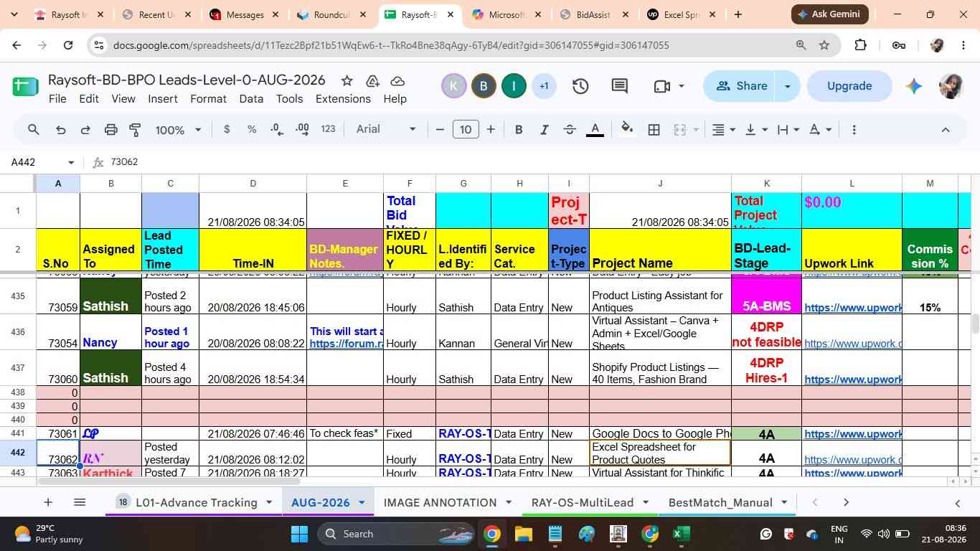Click the Name box showing A442
980x551 pixels.
tap(42, 162)
